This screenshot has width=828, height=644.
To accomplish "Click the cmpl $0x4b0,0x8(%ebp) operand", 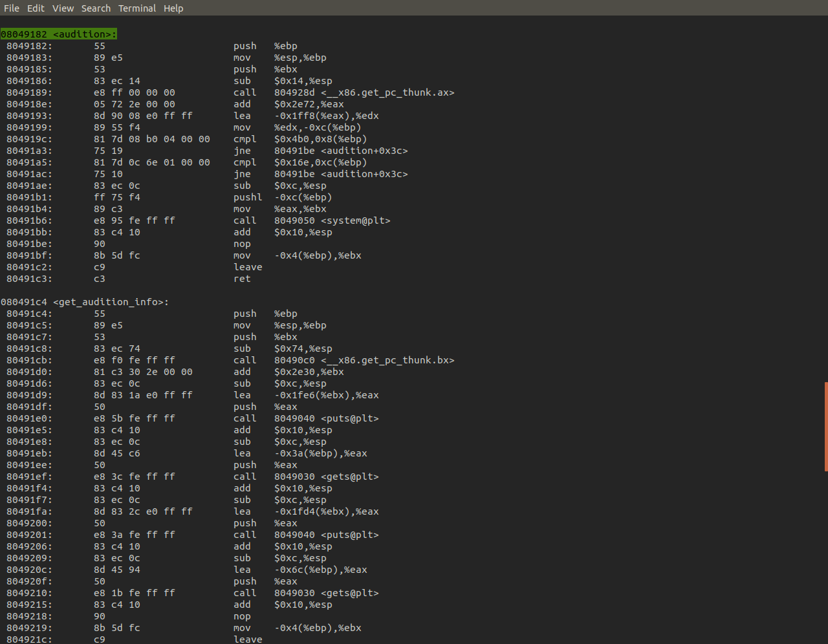I will point(320,139).
